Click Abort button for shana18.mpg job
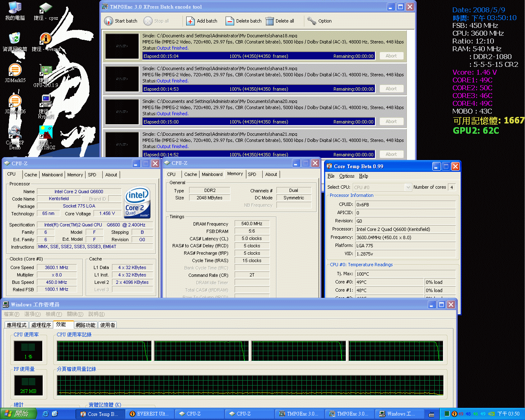 [x=391, y=56]
